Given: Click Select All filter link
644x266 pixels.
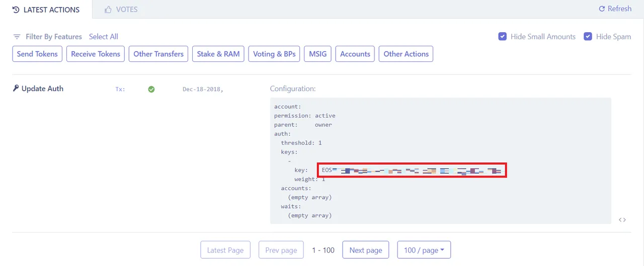Looking at the screenshot, I should click(x=104, y=37).
